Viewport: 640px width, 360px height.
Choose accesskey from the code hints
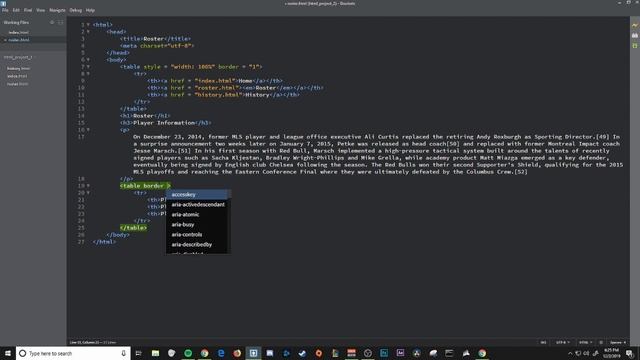tap(198, 195)
